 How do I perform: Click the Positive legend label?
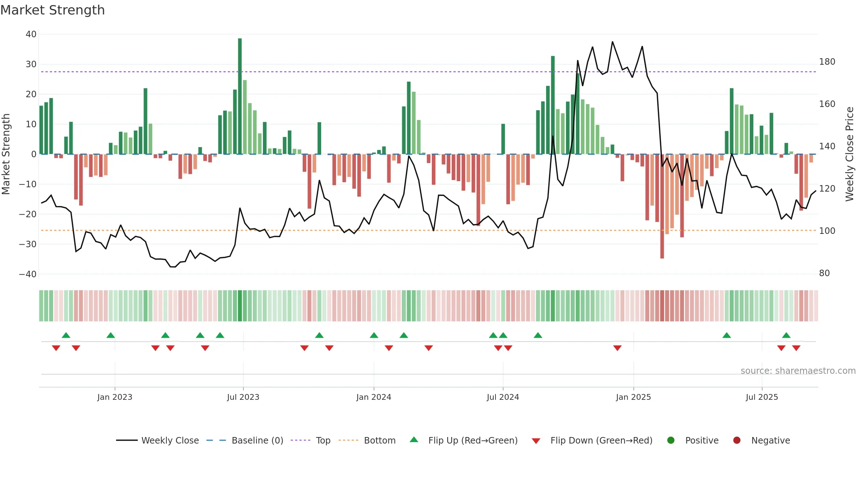pyautogui.click(x=702, y=440)
